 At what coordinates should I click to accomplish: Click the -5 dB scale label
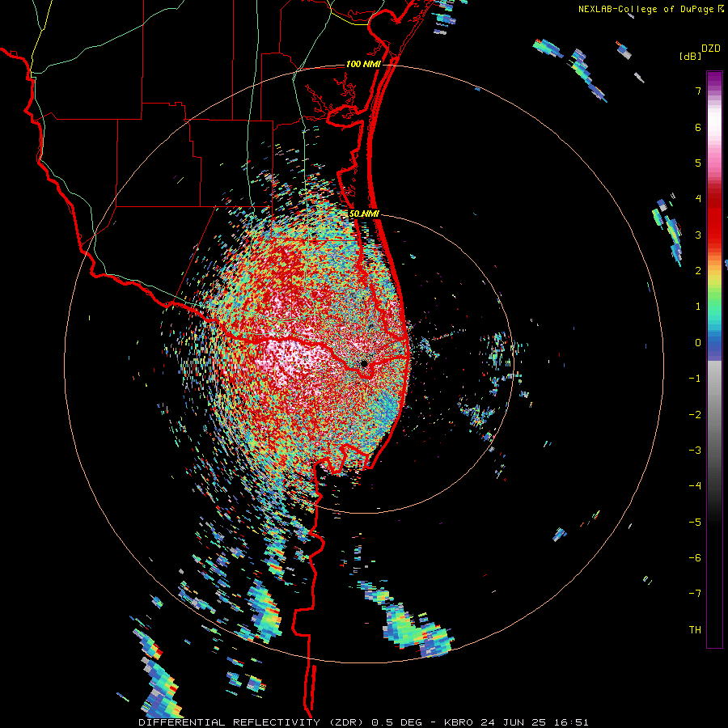(695, 523)
